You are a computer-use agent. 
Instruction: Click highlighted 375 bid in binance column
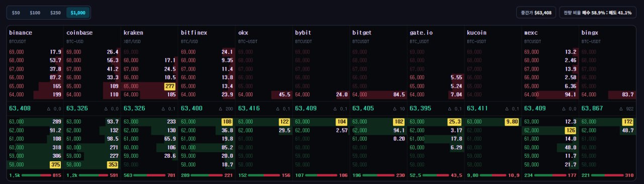55,164
